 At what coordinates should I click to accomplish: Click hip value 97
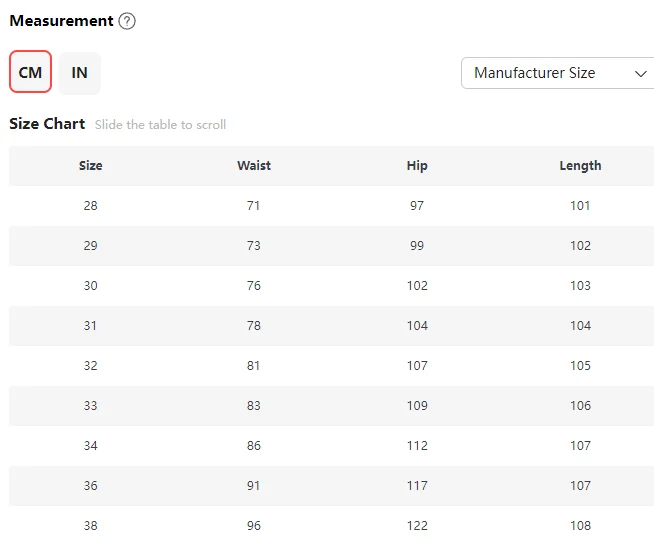click(x=417, y=206)
